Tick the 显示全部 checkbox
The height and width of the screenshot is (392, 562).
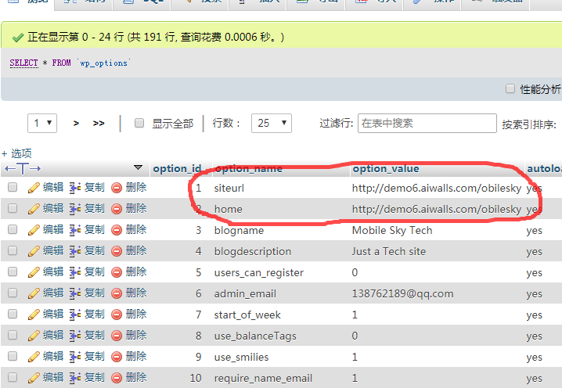coord(139,124)
